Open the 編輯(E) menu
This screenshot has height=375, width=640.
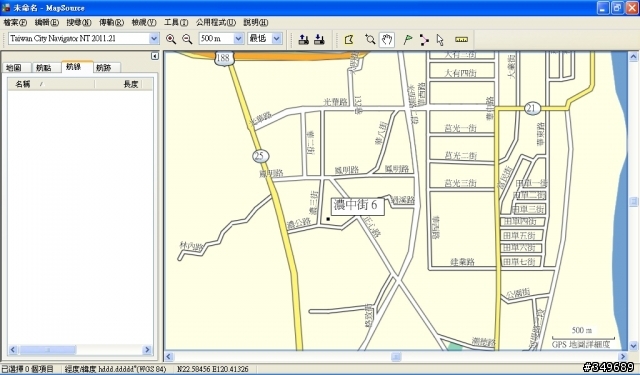tap(47, 22)
